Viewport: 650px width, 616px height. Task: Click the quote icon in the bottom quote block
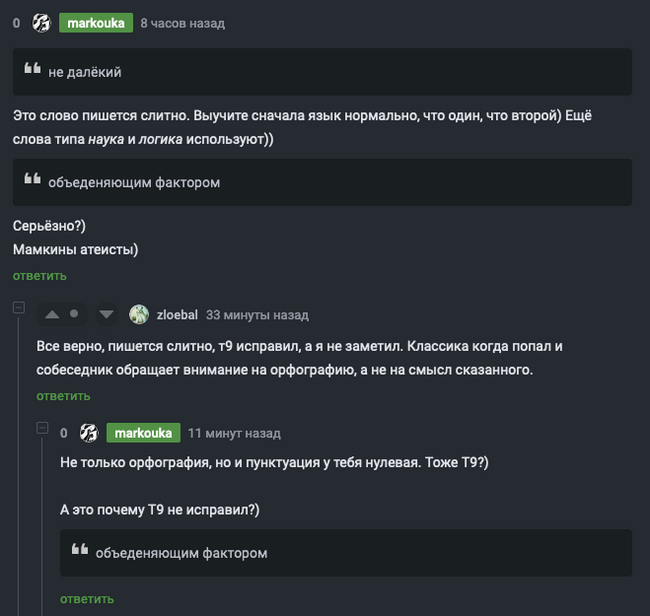[x=80, y=552]
